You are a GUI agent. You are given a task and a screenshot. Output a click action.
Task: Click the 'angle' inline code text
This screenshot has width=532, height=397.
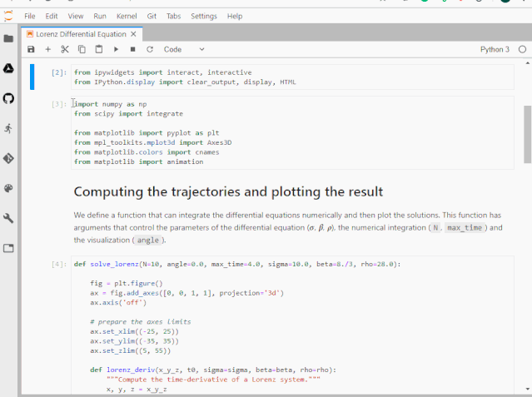(x=147, y=240)
